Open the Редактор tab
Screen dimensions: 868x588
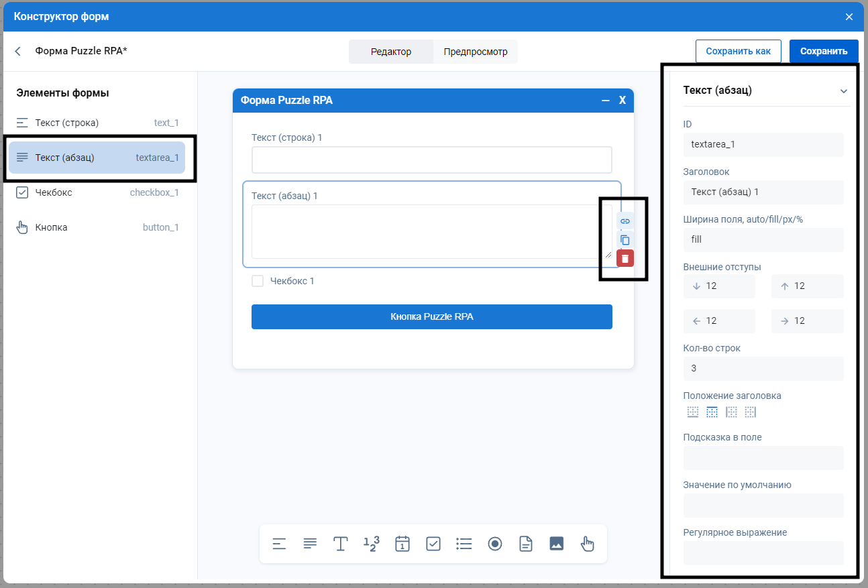[391, 52]
